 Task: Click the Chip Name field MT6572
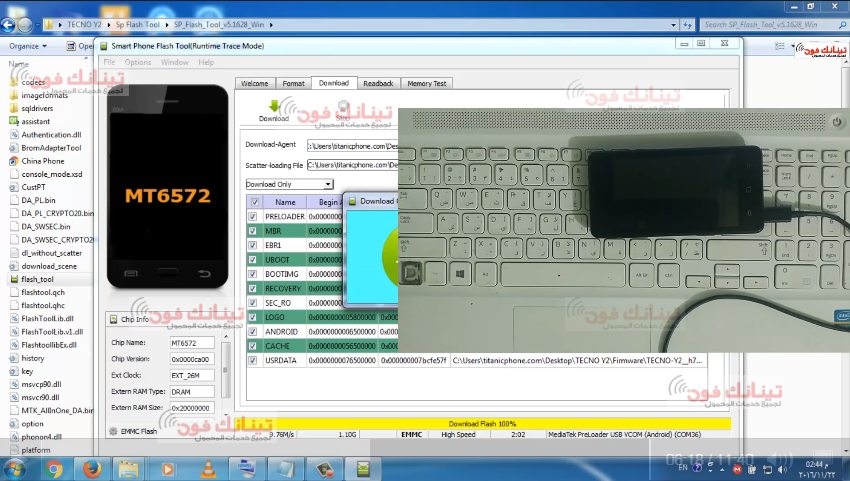coord(192,343)
